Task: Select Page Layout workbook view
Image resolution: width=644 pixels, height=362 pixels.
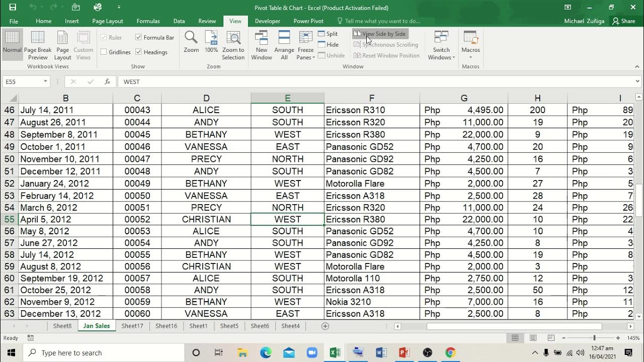Action: click(x=63, y=45)
